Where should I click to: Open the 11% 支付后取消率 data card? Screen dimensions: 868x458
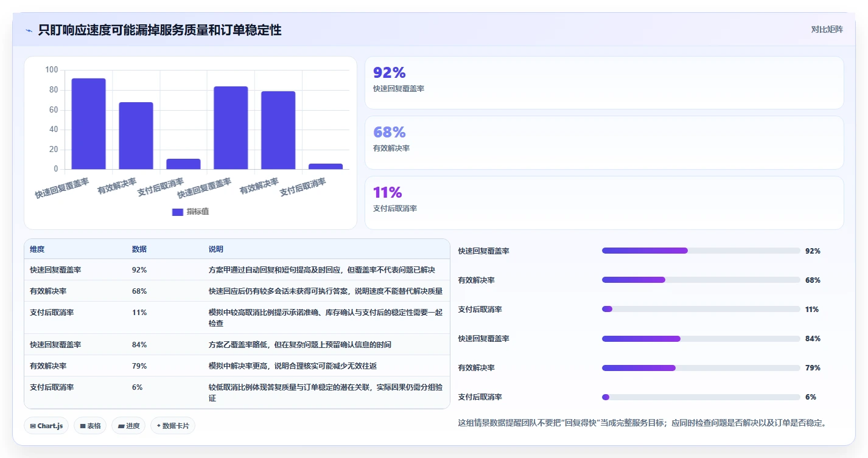tap(604, 203)
